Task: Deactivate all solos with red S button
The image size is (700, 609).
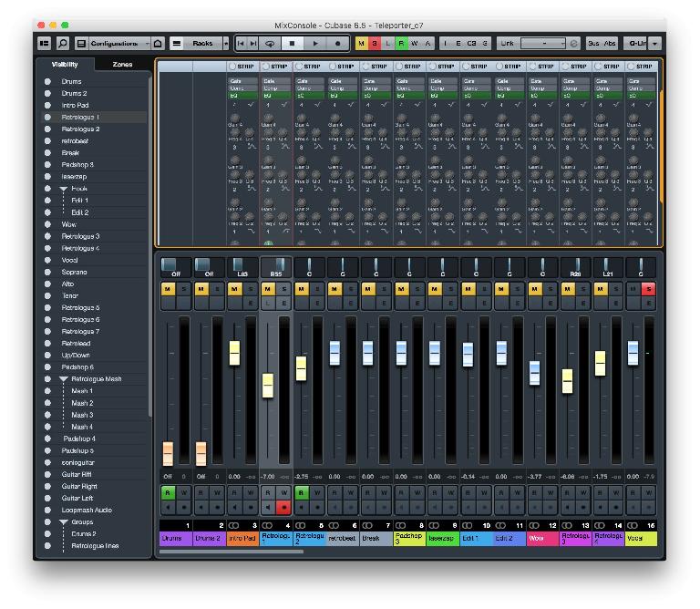Action: point(375,44)
